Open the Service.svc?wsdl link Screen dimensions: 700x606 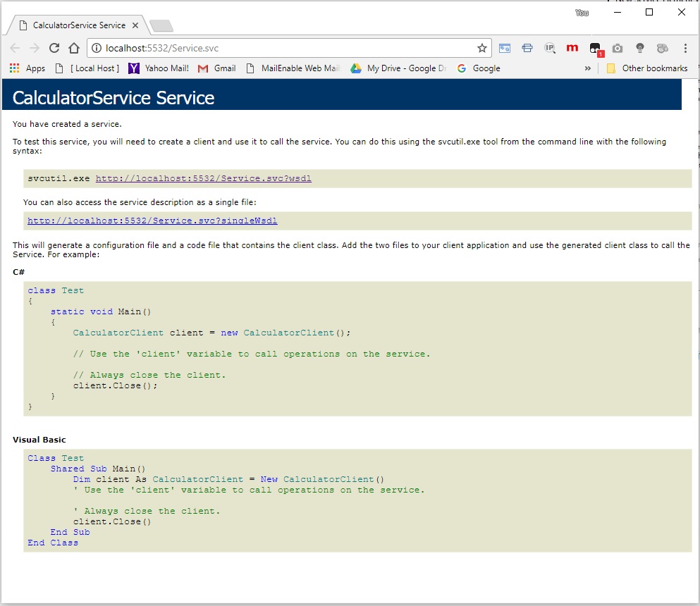coord(203,178)
